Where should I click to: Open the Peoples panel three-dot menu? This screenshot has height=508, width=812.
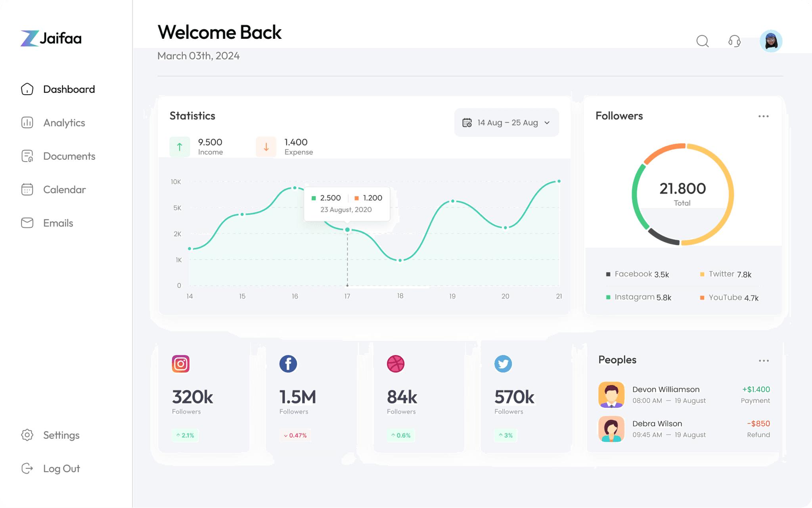point(764,361)
